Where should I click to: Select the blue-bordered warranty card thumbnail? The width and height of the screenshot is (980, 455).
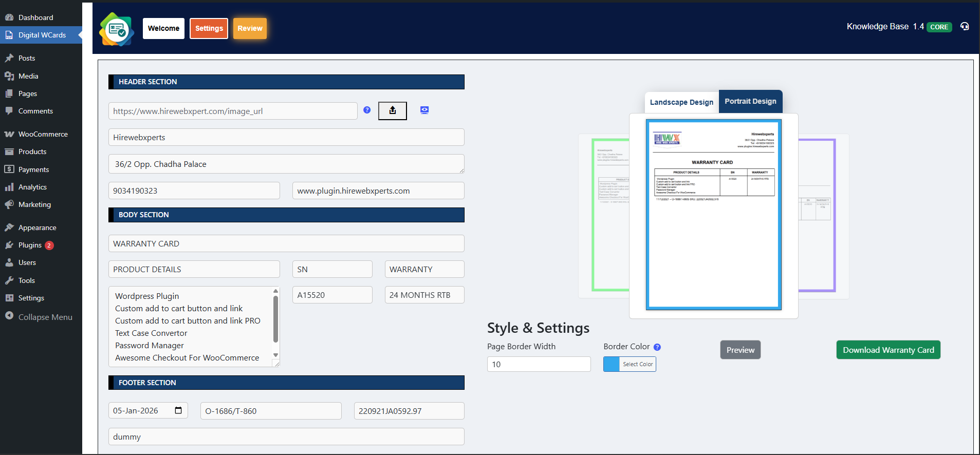713,215
